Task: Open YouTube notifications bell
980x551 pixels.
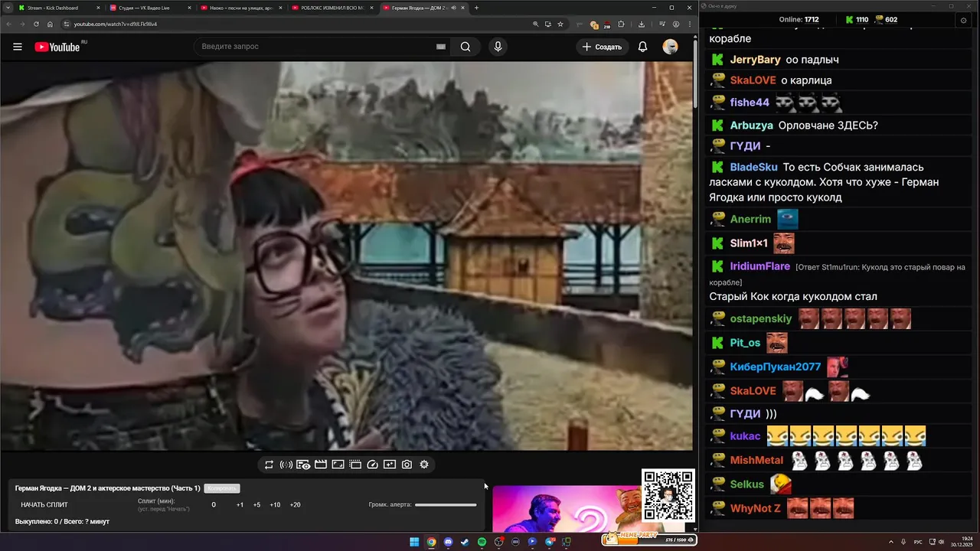Action: click(642, 47)
